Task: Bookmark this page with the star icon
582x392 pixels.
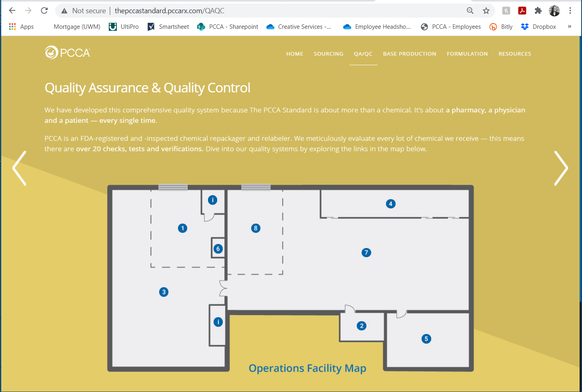Action: click(486, 11)
